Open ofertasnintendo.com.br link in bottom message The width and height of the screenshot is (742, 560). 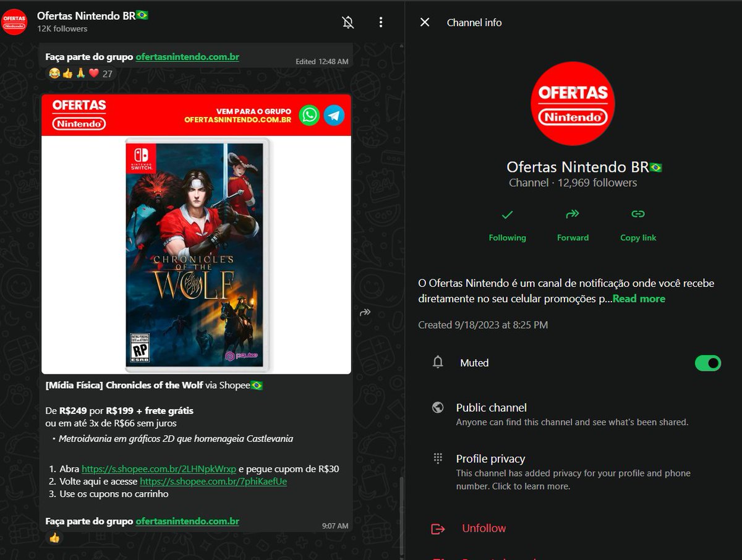tap(187, 521)
